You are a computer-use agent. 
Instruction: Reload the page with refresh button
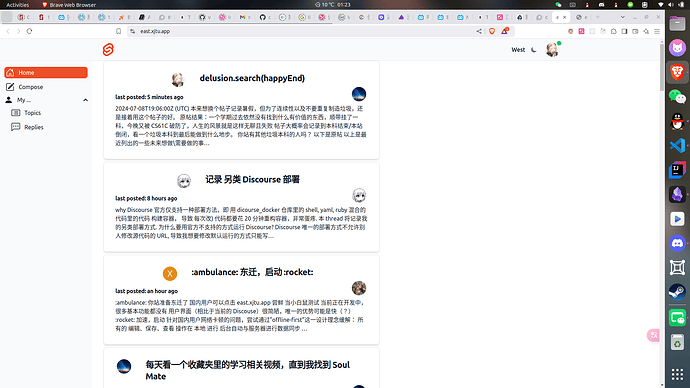[x=29, y=31]
